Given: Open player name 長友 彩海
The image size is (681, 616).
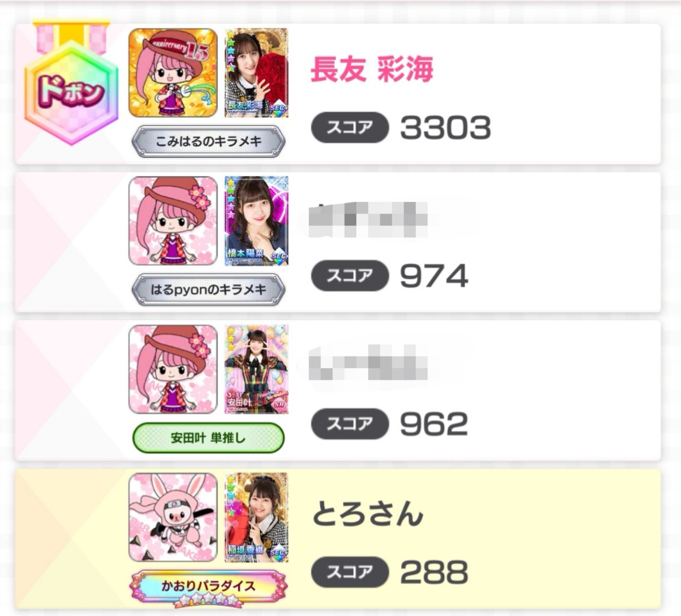Looking at the screenshot, I should coord(372,70).
